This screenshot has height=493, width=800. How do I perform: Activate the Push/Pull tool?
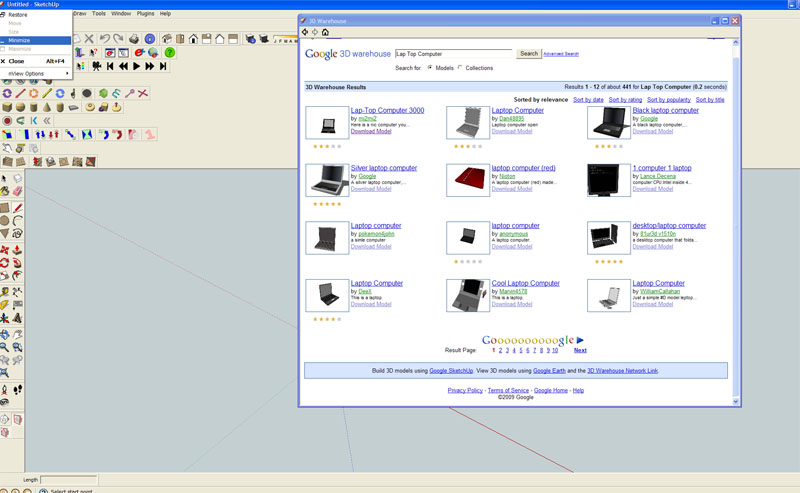[x=17, y=250]
